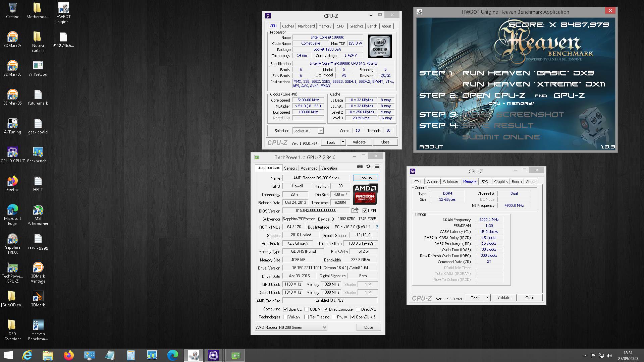Open the Microsoft Edge desktop shortcut

[12, 215]
